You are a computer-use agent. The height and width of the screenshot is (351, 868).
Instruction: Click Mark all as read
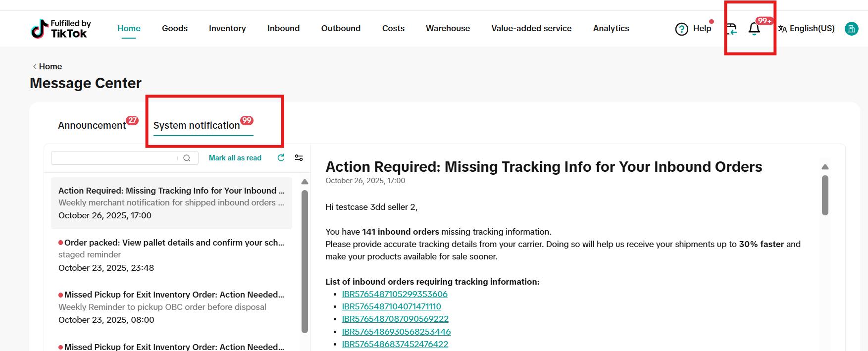(x=235, y=158)
